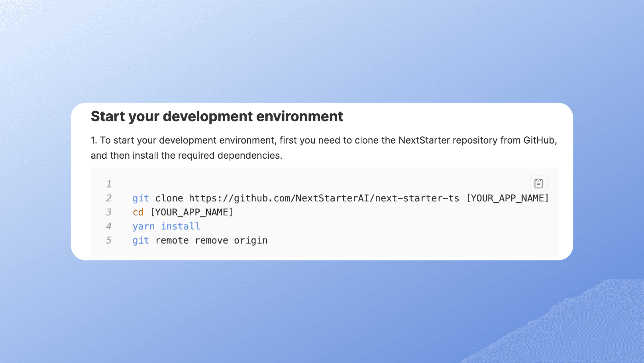Click the git keyword on line 5
Screen dimensions: 644x363
(x=141, y=240)
